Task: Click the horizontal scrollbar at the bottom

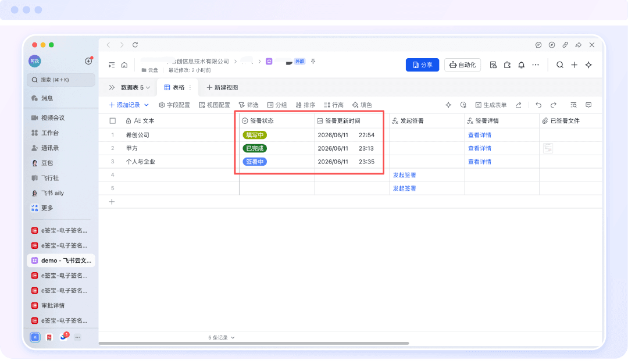Action: coord(254,343)
